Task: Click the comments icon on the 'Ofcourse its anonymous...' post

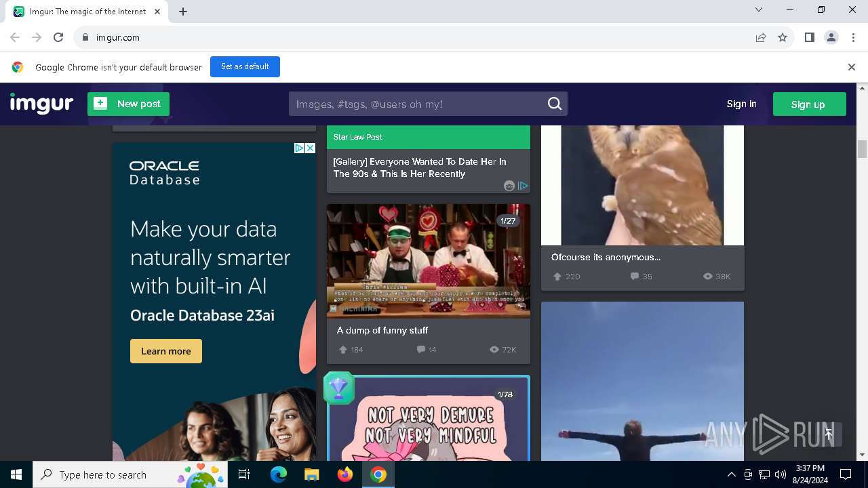Action: tap(635, 277)
